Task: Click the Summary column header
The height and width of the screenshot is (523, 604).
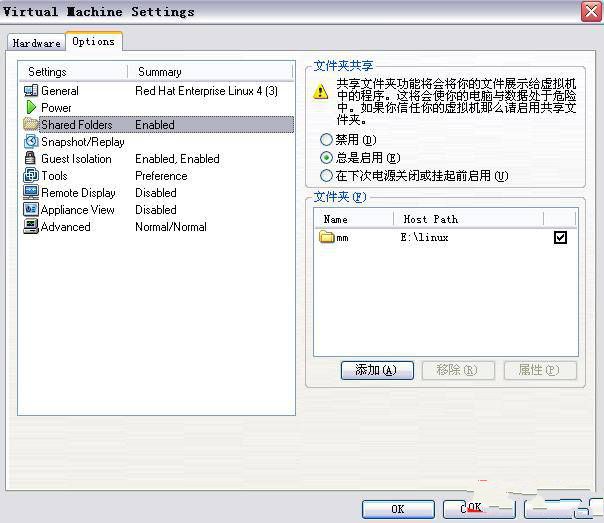Action: 210,72
